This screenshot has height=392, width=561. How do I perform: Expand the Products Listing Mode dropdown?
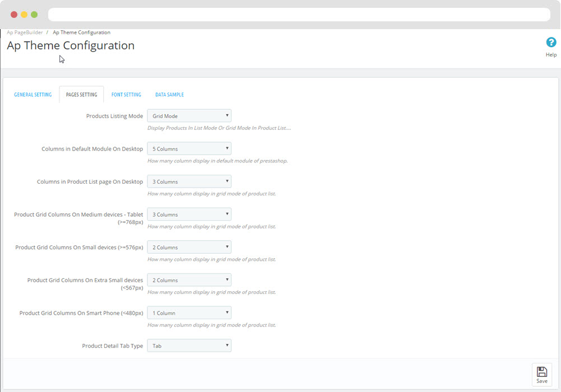point(189,116)
